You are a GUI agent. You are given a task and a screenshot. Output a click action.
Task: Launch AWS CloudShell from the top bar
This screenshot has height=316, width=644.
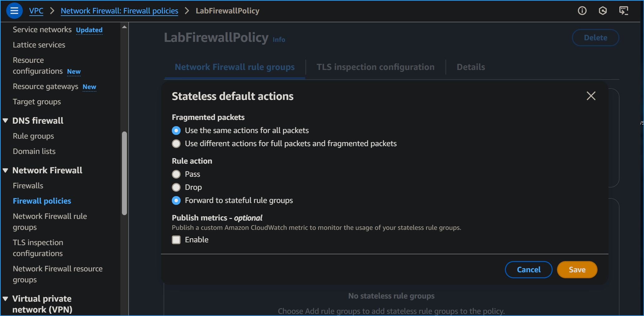[x=603, y=11]
